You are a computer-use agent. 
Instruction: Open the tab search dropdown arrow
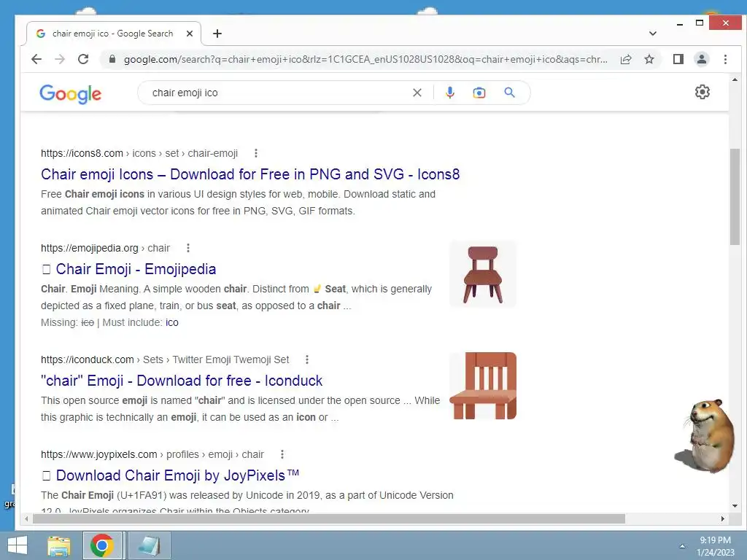coord(653,34)
